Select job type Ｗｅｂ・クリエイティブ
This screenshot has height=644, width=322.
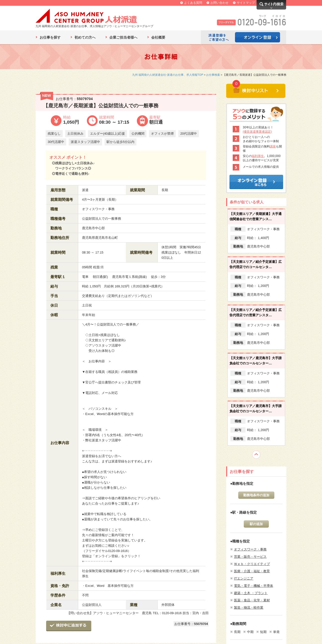click(x=252, y=564)
